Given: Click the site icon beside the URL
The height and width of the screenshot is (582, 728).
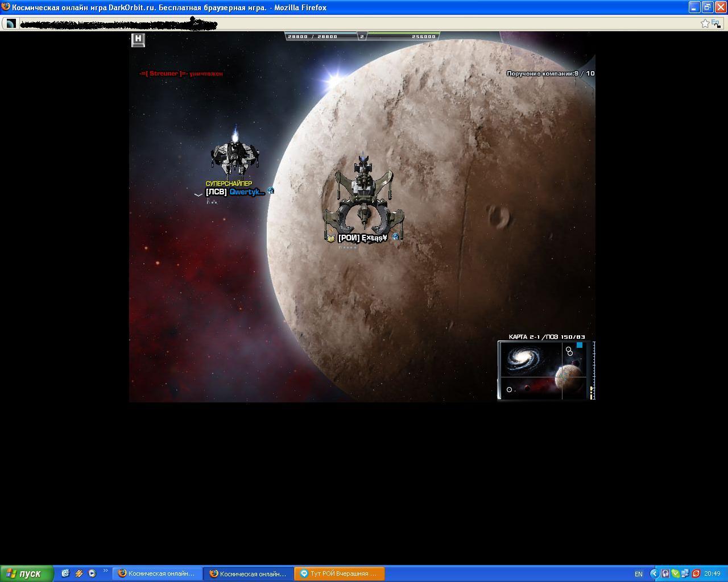Looking at the screenshot, I should tap(11, 23).
